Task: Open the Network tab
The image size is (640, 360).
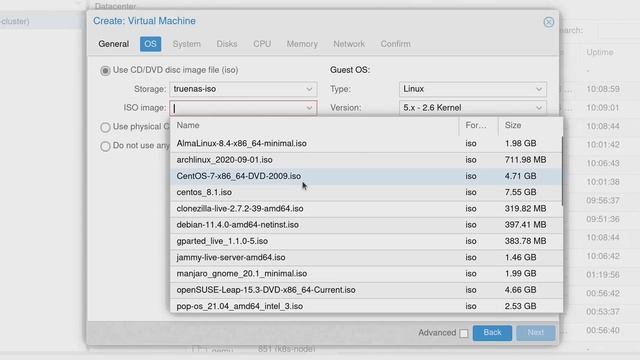Action: [x=349, y=44]
